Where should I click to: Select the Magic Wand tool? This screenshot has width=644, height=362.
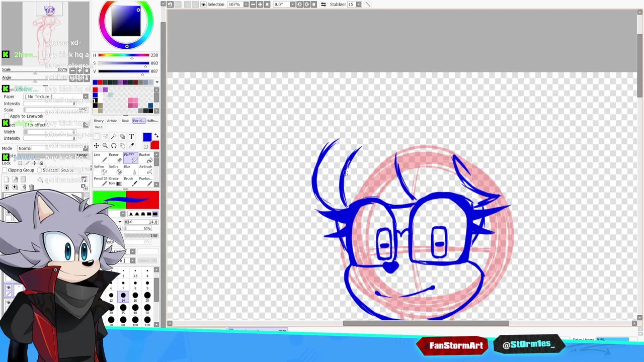(114, 136)
